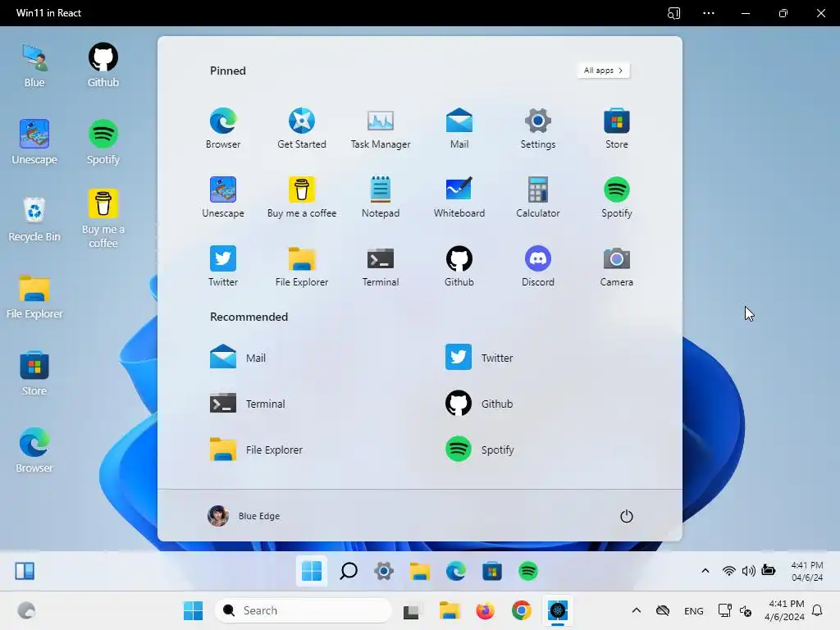Open File Explorer in Recommended list
Screen dimensions: 840x630
coord(256,450)
